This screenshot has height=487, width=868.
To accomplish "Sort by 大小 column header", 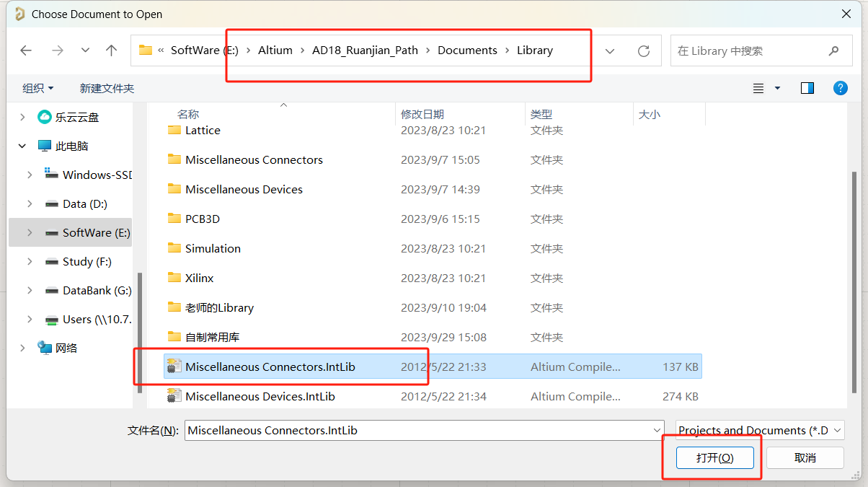I will [649, 114].
